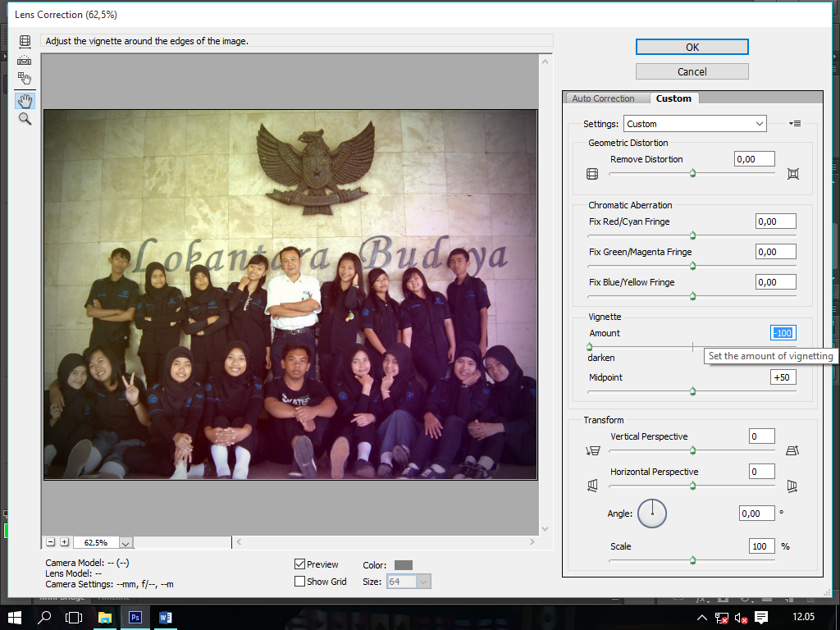840x630 pixels.
Task: Click the Vignette Midpoint slider handle
Action: (x=692, y=391)
